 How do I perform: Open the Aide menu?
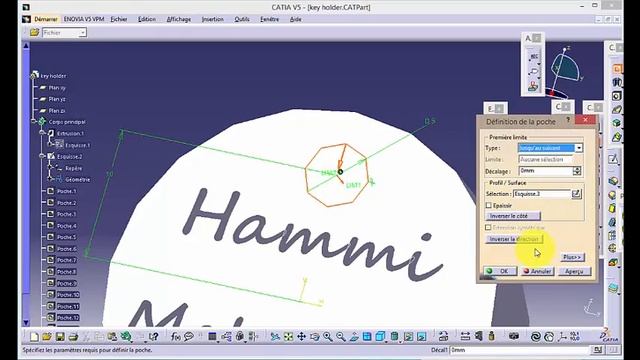[296, 19]
